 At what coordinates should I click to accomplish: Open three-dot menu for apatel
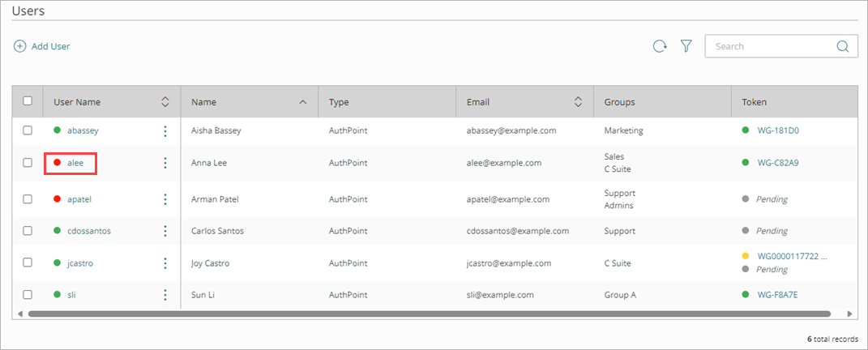pyautogui.click(x=165, y=199)
